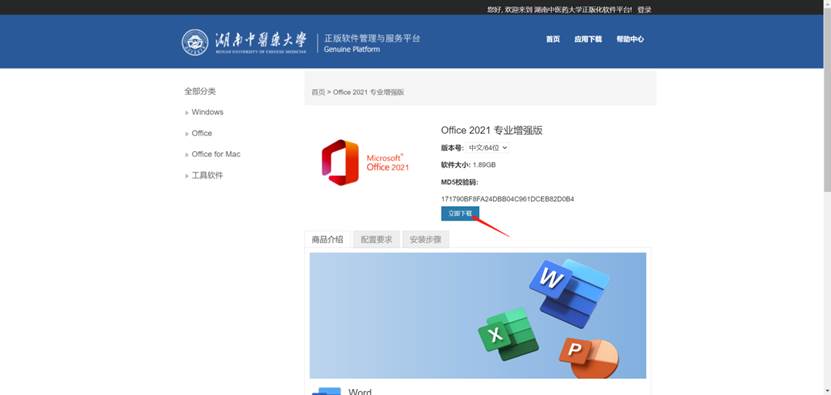
Task: Click the 软件大小 1.89GB text
Action: 468,165
